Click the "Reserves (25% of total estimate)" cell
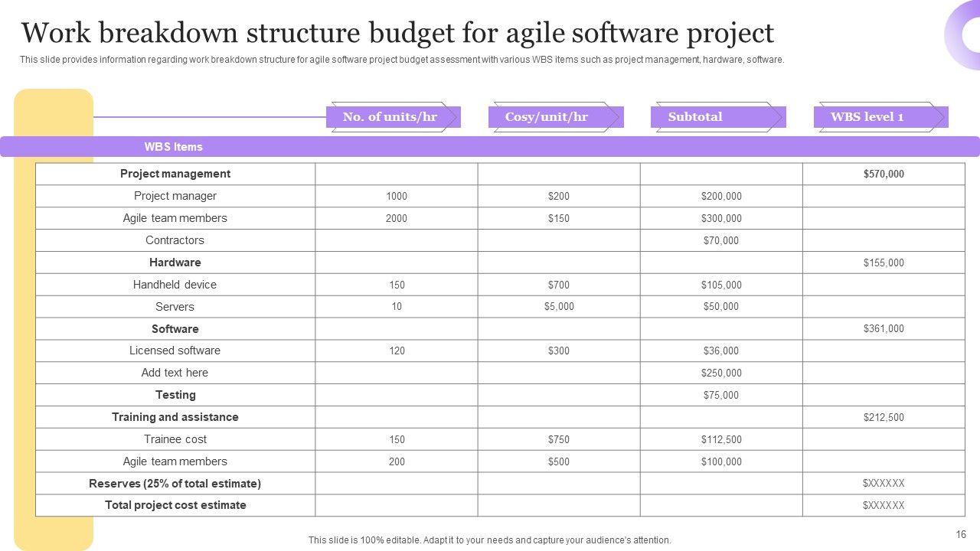The width and height of the screenshot is (980, 551). (175, 484)
